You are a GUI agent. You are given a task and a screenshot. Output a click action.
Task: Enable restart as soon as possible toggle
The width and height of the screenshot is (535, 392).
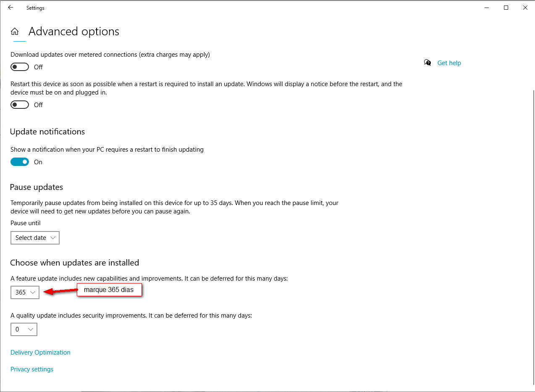[x=20, y=105]
